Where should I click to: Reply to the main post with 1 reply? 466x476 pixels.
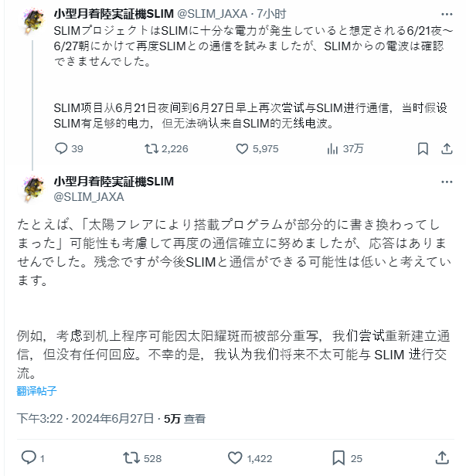tap(29, 457)
